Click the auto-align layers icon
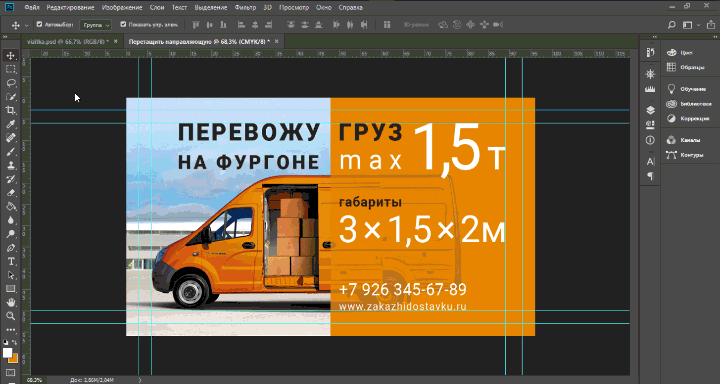Viewport: 720px width, 384px height. point(387,25)
